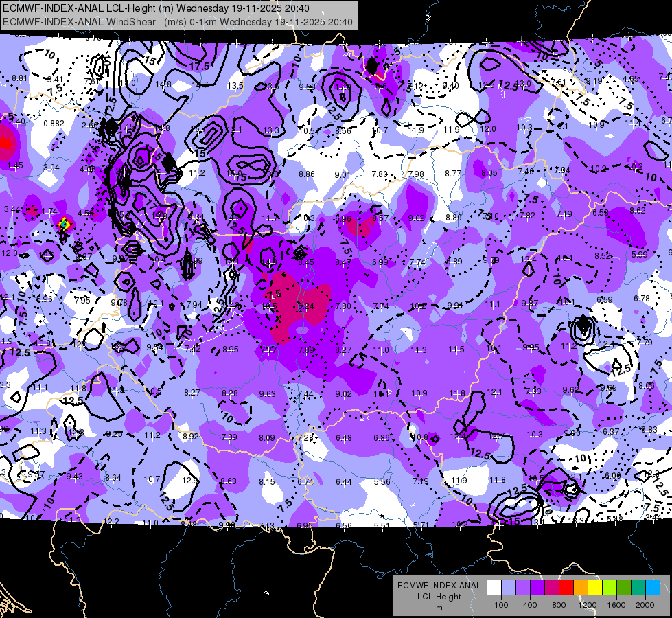Viewport: 672px width, 618px height.
Task: Click the light lavender legend swatch
Action: pyautogui.click(x=509, y=588)
